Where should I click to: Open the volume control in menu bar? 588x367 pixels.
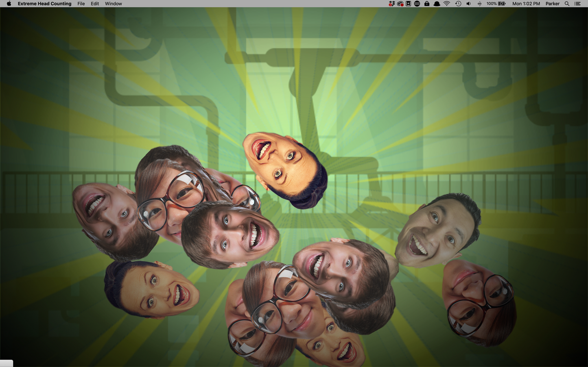(469, 4)
